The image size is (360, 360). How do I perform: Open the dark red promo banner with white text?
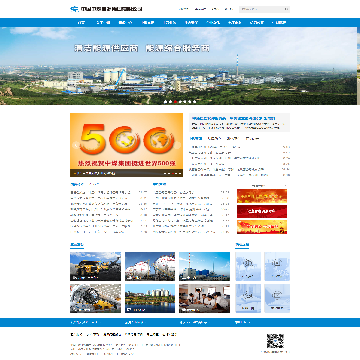[262, 211]
